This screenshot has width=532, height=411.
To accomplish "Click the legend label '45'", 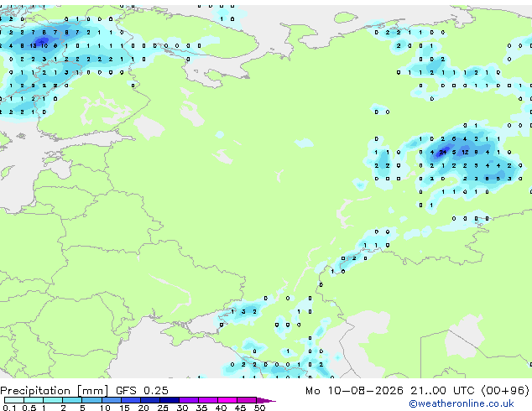I will click(240, 408).
